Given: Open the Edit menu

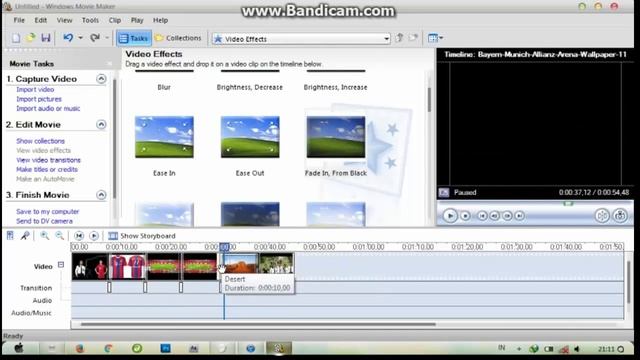Looking at the screenshot, I should pos(40,20).
